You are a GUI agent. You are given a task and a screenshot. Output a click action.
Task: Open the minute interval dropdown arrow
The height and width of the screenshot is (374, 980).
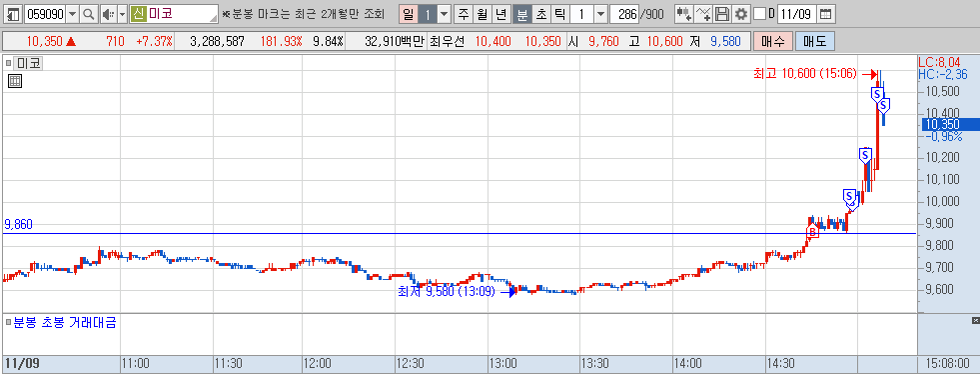pyautogui.click(x=600, y=14)
